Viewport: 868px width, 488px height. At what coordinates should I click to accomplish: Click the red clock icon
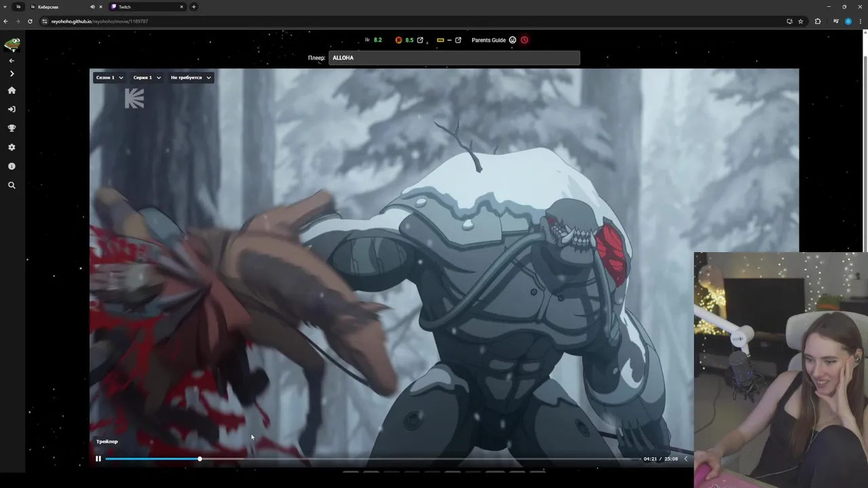[x=524, y=40]
